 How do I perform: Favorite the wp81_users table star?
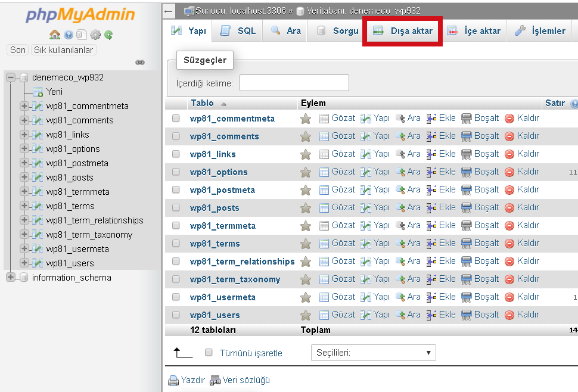coord(306,315)
